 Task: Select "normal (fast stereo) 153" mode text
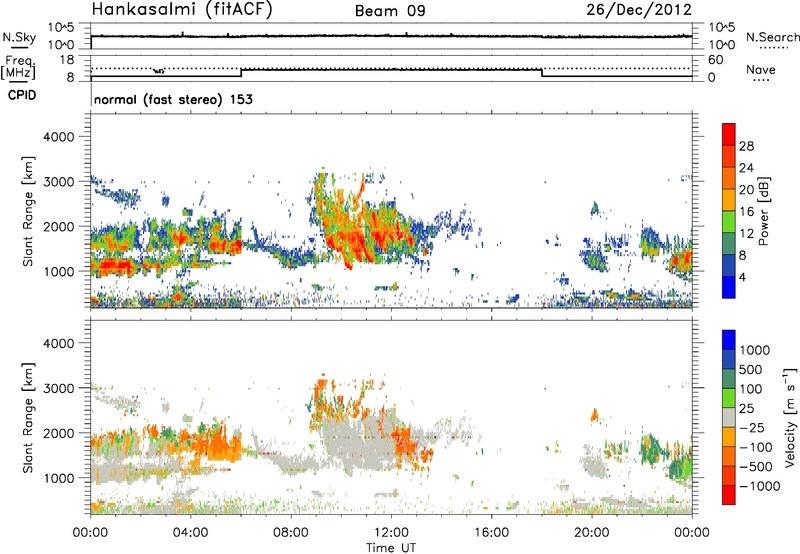[x=173, y=99]
